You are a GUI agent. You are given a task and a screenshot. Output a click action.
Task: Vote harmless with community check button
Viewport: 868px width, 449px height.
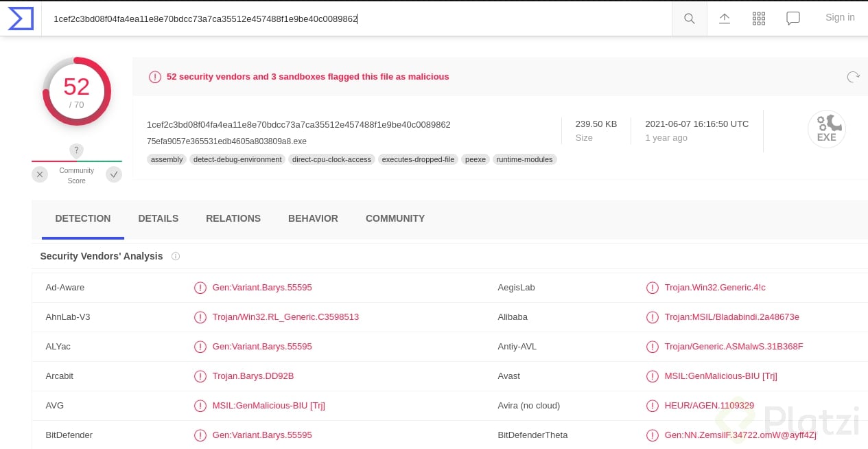tap(114, 174)
